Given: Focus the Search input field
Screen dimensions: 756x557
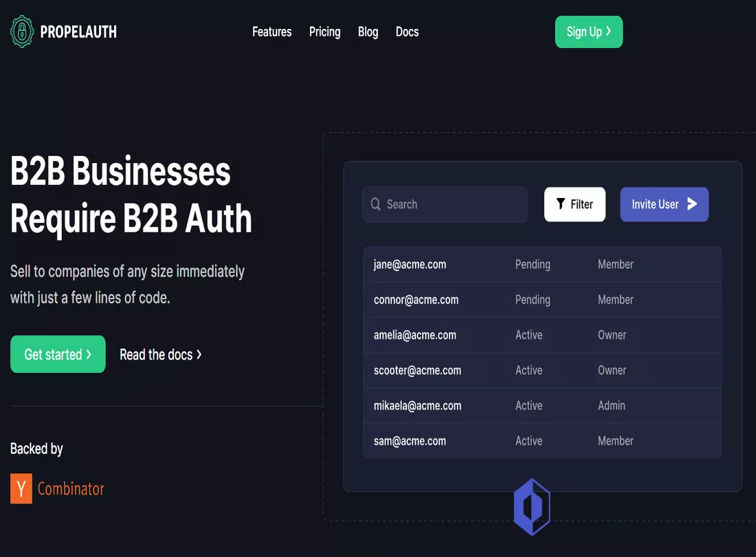Looking at the screenshot, I should [445, 204].
